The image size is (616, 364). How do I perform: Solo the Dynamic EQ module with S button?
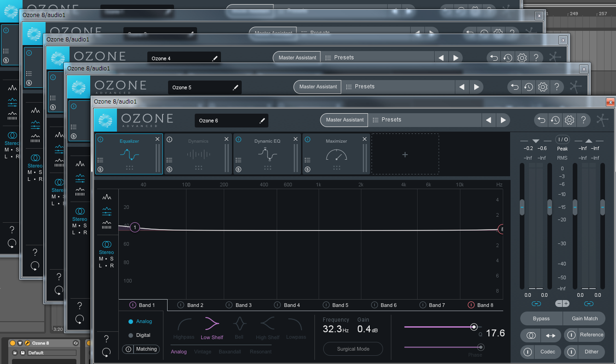coord(238,169)
